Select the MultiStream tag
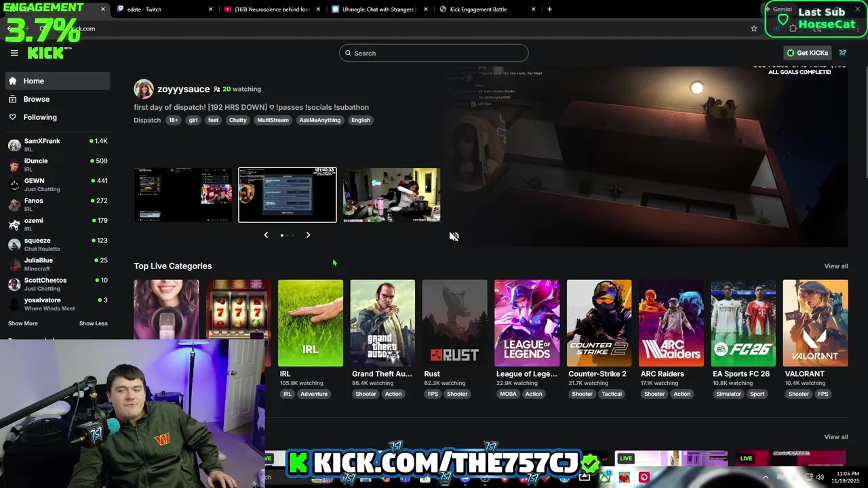Image resolution: width=868 pixels, height=488 pixels. click(273, 120)
